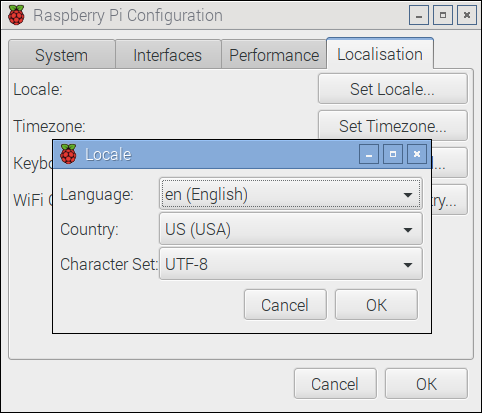Image resolution: width=482 pixels, height=413 pixels.
Task: Confirm Locale dialog with OK
Action: click(x=376, y=305)
